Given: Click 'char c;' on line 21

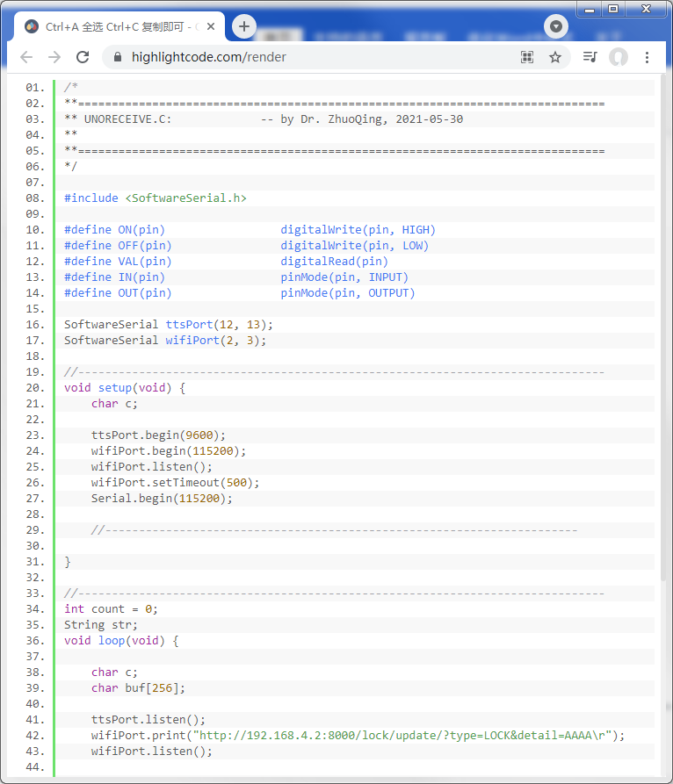Looking at the screenshot, I should [114, 404].
